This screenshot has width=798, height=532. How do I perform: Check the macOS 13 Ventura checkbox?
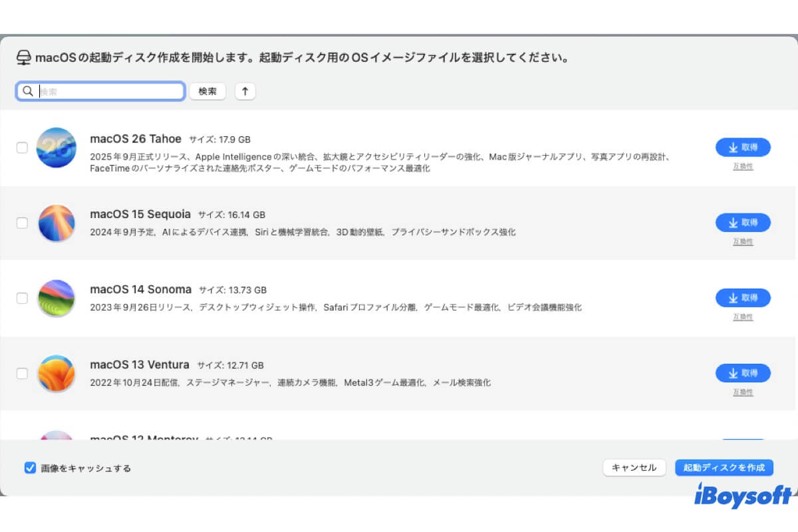tap(22, 373)
